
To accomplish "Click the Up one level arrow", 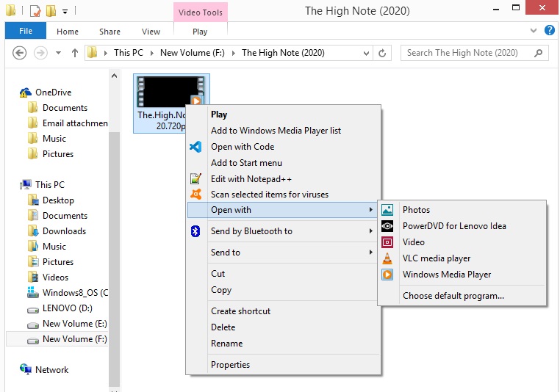I will (x=75, y=53).
